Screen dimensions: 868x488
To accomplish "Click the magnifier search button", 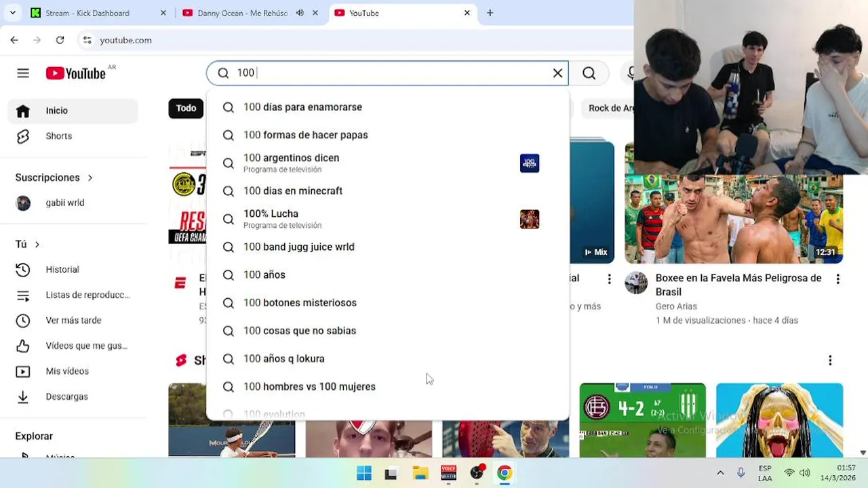I will coord(589,73).
